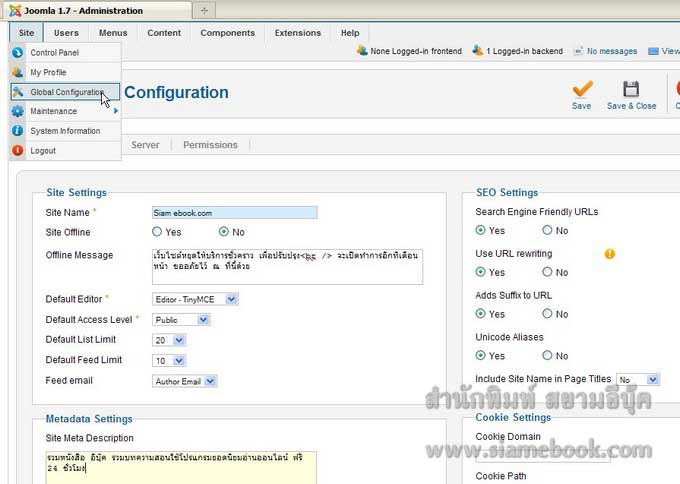
Task: Click the URL rewriting warning icon
Action: 610,253
